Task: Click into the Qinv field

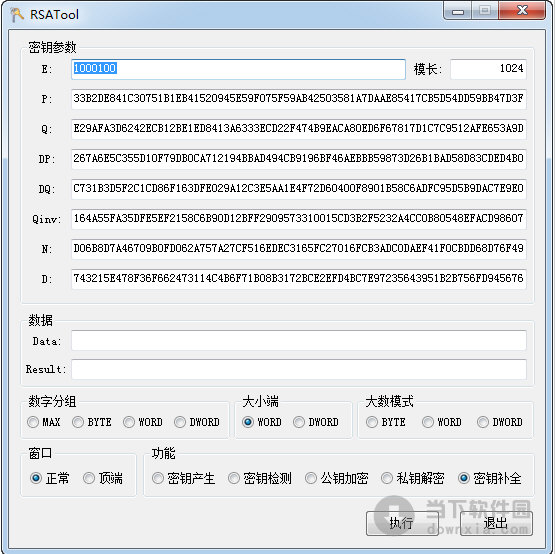Action: (299, 219)
